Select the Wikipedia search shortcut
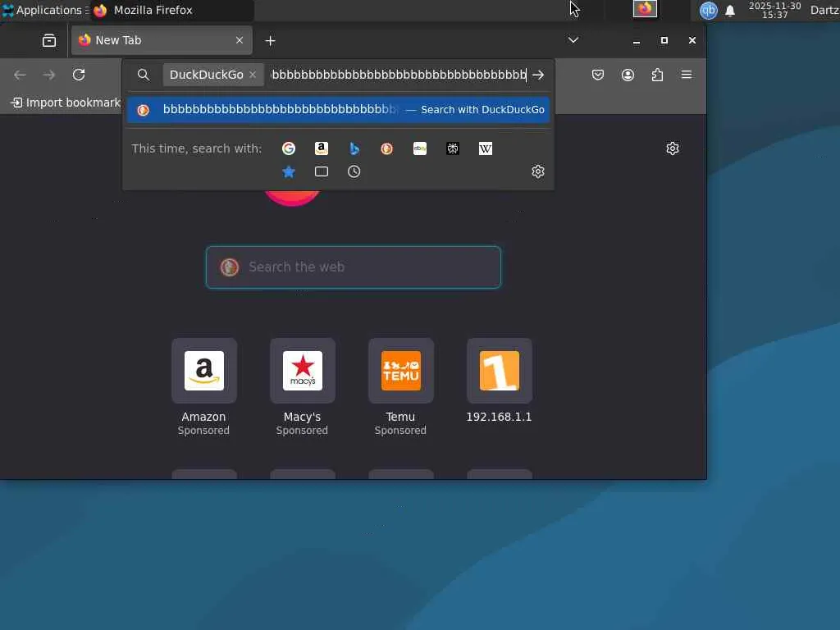Image resolution: width=840 pixels, height=630 pixels. (486, 148)
